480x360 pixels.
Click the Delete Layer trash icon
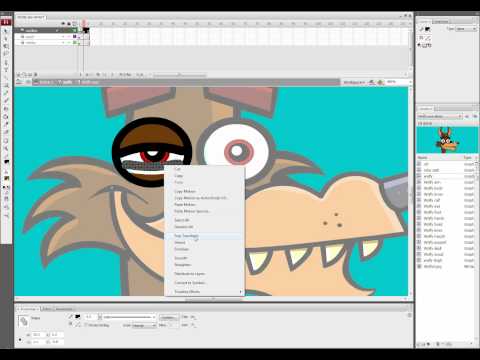tap(36, 75)
